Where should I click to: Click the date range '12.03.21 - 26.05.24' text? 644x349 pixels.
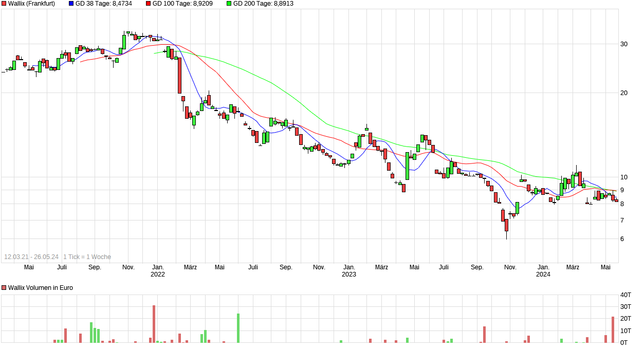[x=31, y=257]
